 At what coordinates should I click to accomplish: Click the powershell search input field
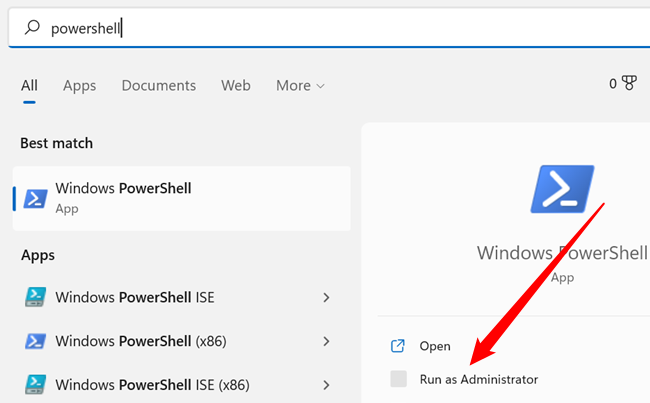(329, 28)
